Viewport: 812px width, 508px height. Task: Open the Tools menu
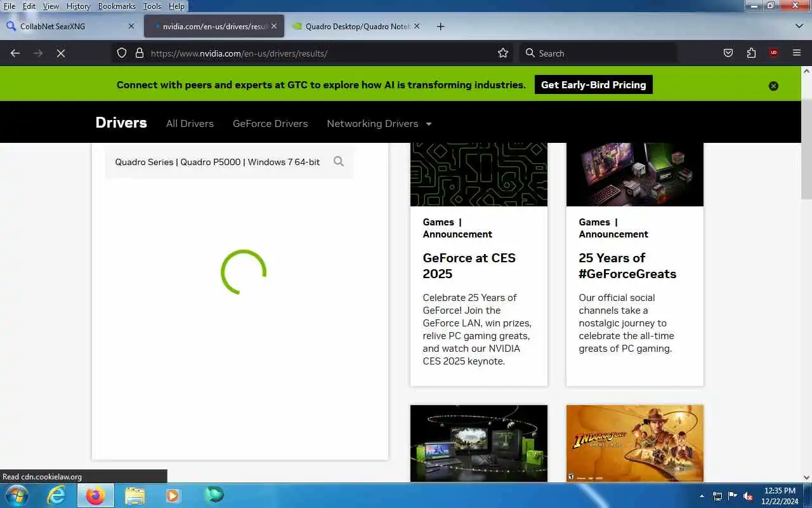click(x=152, y=6)
